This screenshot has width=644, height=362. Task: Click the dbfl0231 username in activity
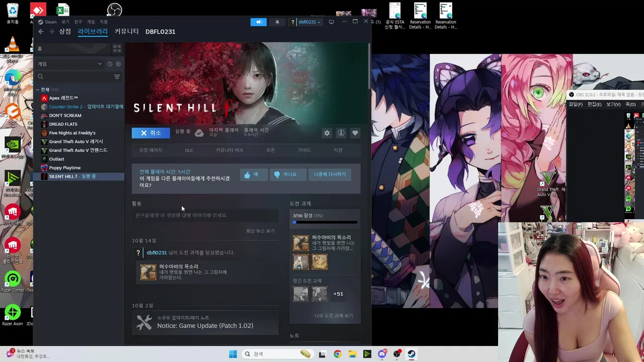[x=156, y=252]
